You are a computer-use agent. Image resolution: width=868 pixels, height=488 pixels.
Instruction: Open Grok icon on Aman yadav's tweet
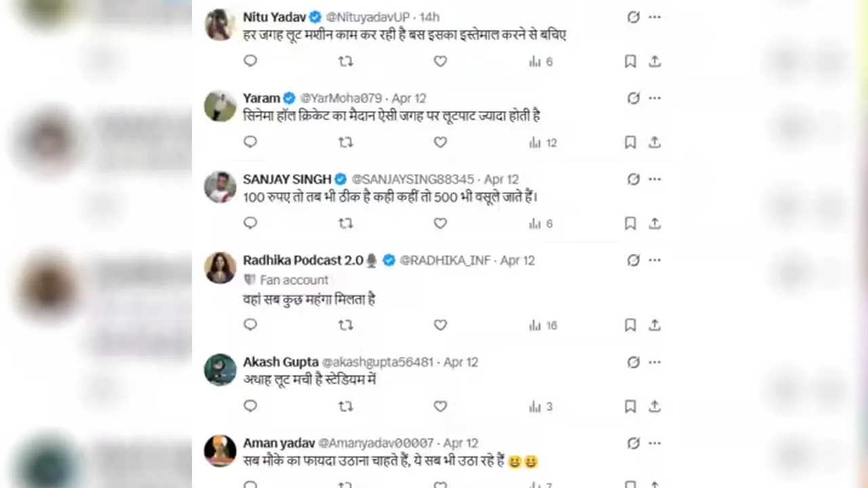(633, 443)
